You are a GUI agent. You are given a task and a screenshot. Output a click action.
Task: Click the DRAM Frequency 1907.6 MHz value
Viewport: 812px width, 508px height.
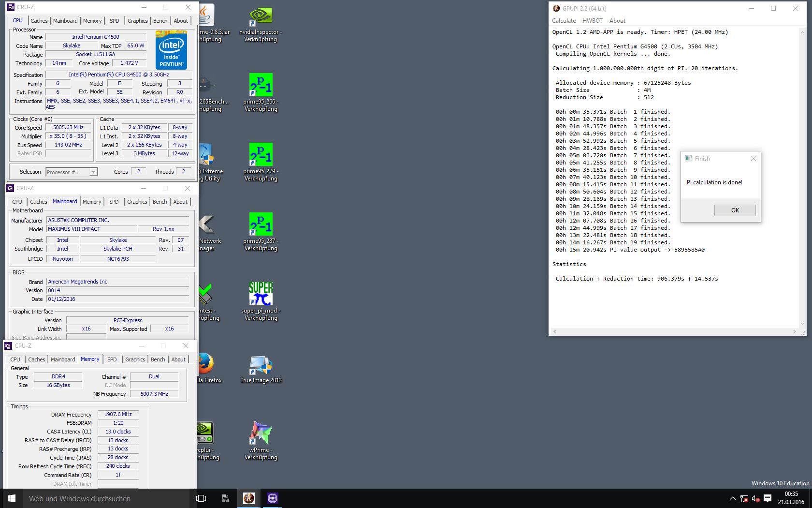click(x=118, y=414)
